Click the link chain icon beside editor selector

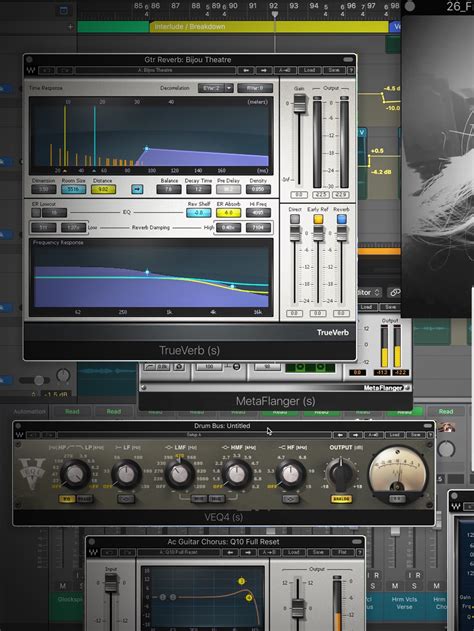coord(394,293)
